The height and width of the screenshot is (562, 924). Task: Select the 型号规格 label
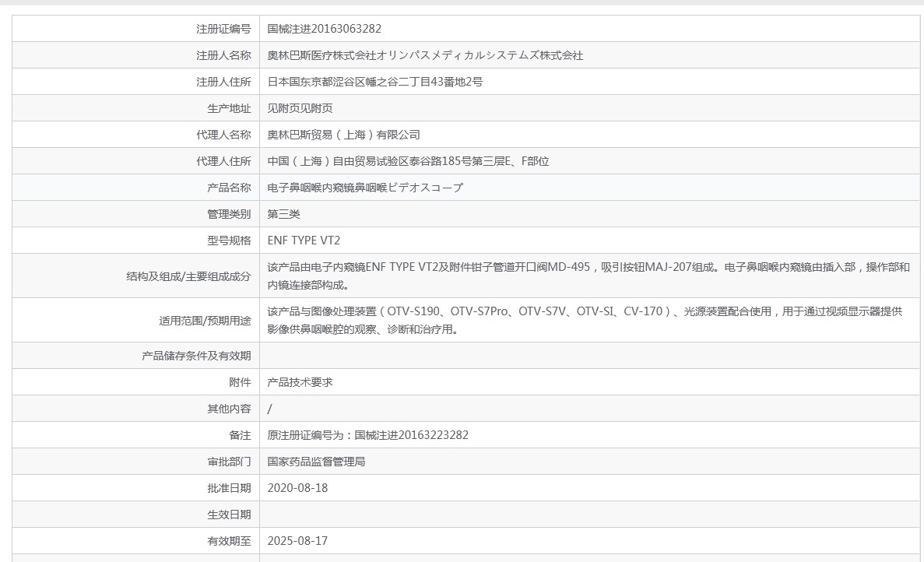(x=229, y=241)
